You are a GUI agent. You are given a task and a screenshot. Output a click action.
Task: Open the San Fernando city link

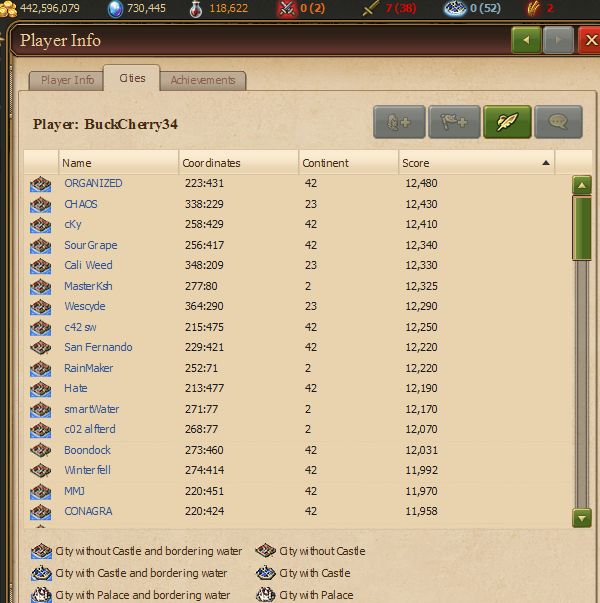[98, 347]
